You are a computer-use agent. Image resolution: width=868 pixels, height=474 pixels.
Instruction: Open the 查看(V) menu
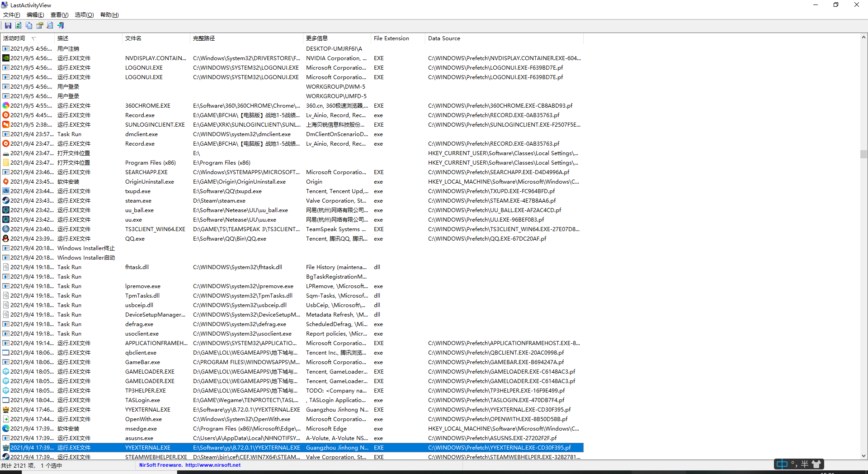(x=59, y=15)
